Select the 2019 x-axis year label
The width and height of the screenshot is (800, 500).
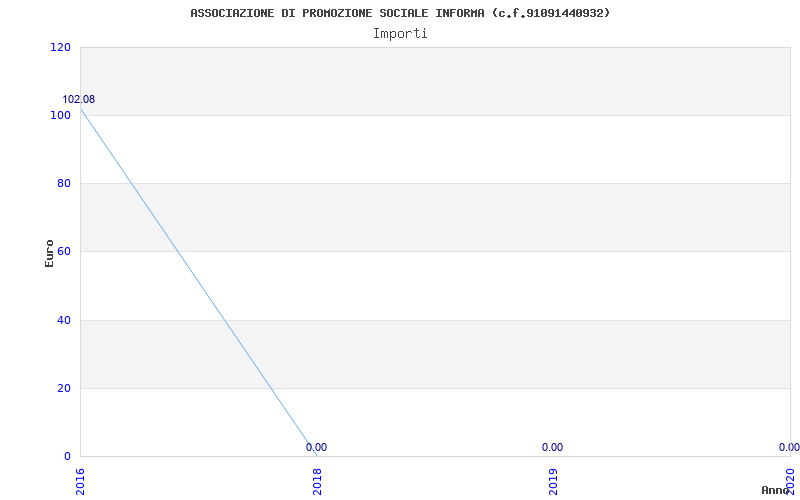point(553,482)
